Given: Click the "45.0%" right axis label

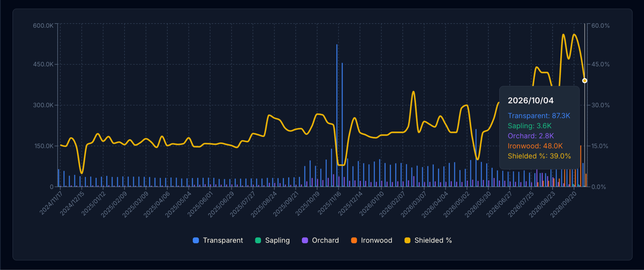Looking at the screenshot, I should [x=601, y=64].
